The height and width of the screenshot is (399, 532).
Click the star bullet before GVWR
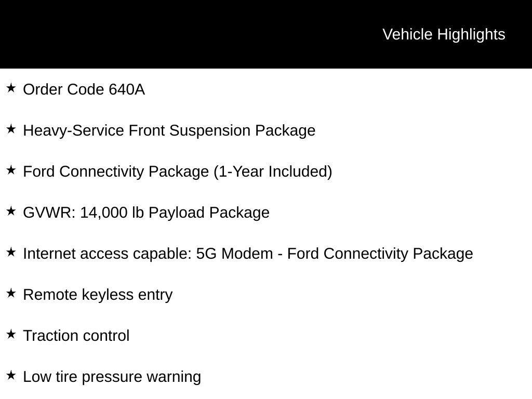coord(11,211)
